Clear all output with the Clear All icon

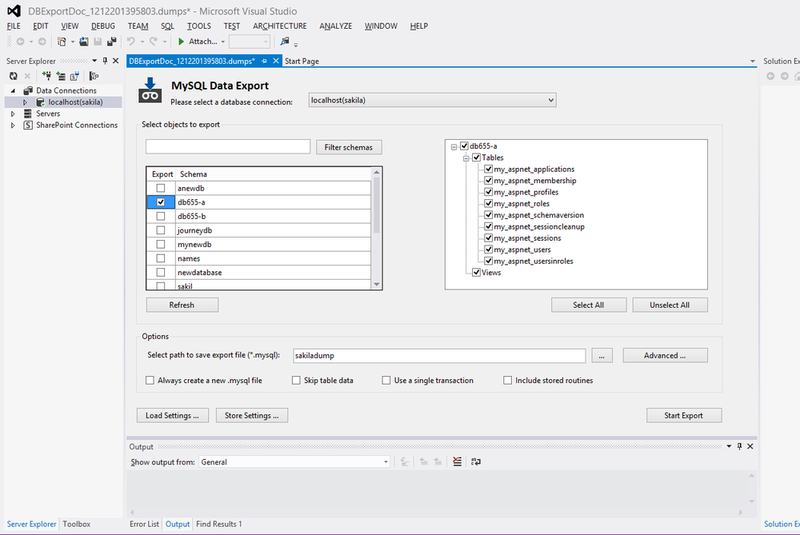tap(457, 462)
